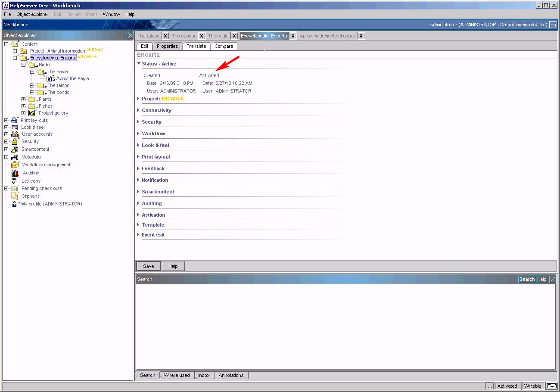Click the Lexicons spellcheck icon
Viewport: 560px width, 392px height.
point(15,181)
